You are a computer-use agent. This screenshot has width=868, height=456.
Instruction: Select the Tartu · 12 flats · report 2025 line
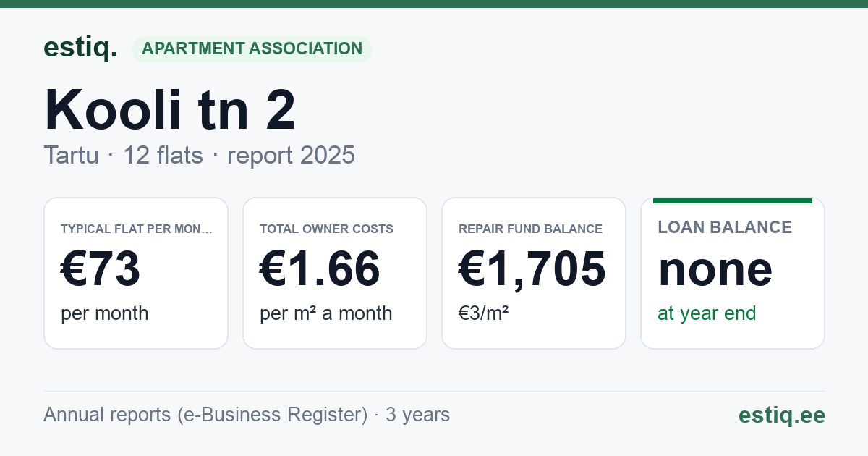[x=200, y=155]
